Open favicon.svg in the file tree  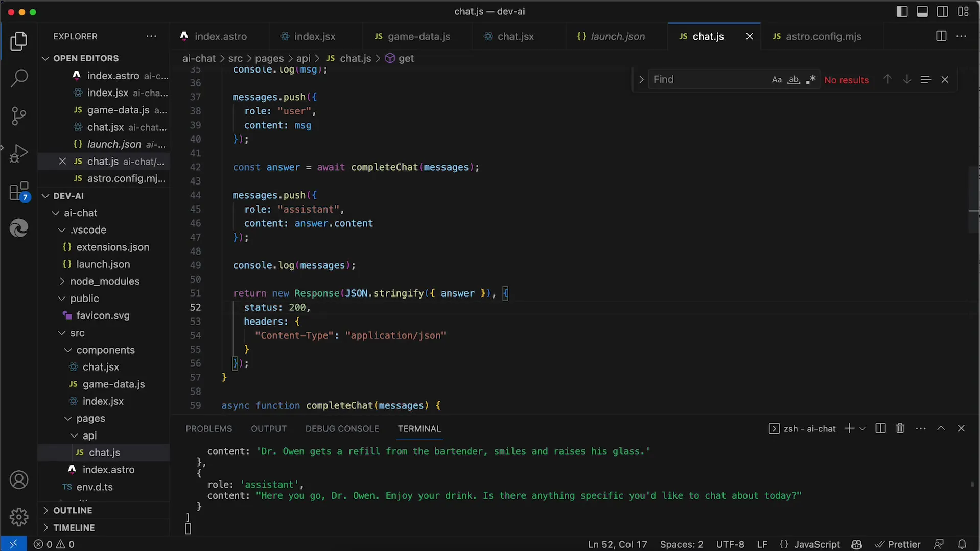103,316
